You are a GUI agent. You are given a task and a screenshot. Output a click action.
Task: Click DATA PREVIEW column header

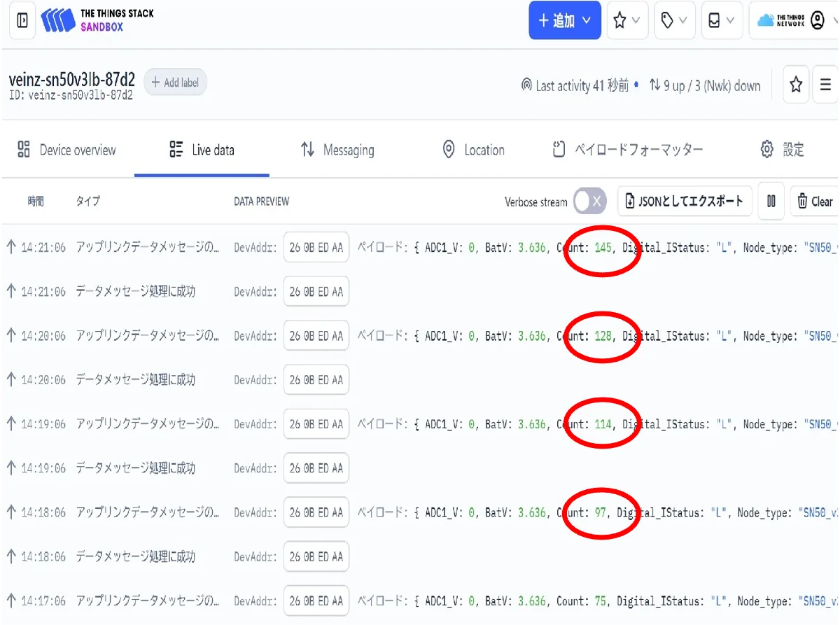pos(262,202)
